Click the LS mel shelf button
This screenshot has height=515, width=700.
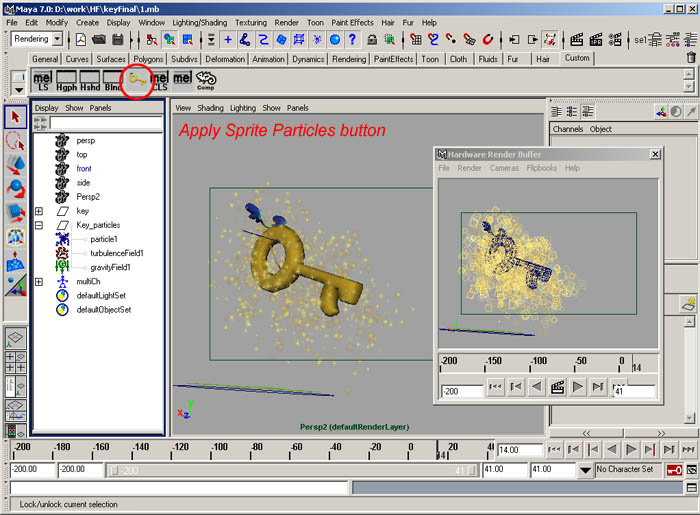43,79
